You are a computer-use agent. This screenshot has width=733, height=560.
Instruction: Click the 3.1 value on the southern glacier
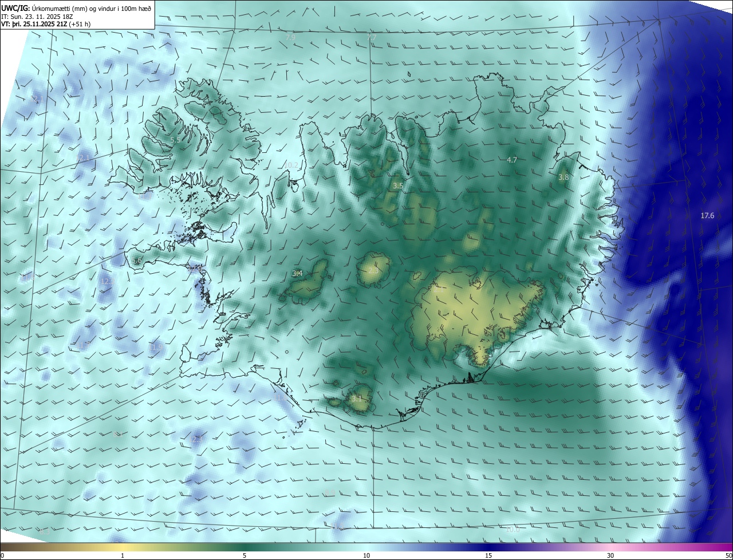coord(356,399)
